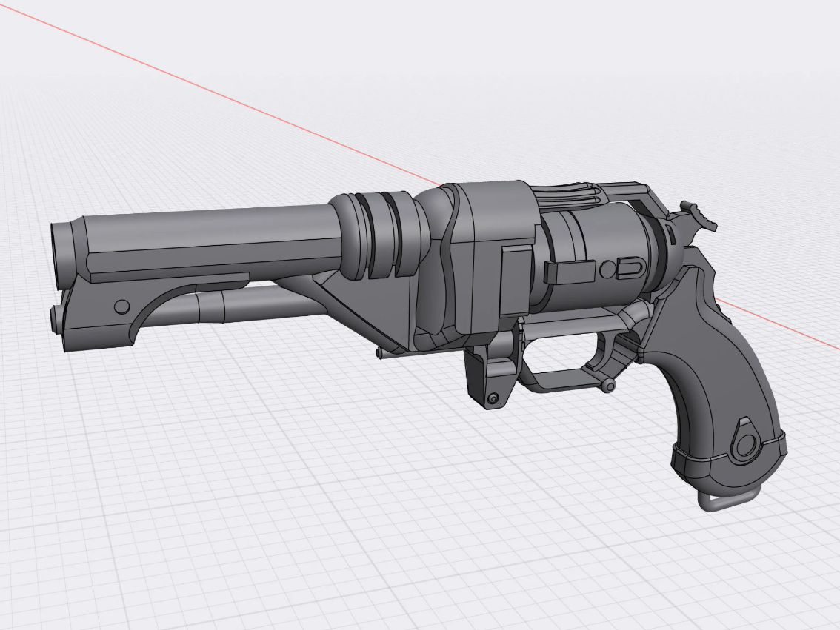Image resolution: width=840 pixels, height=630 pixels.
Task: Select the small screw on front bracket
Action: [493, 398]
